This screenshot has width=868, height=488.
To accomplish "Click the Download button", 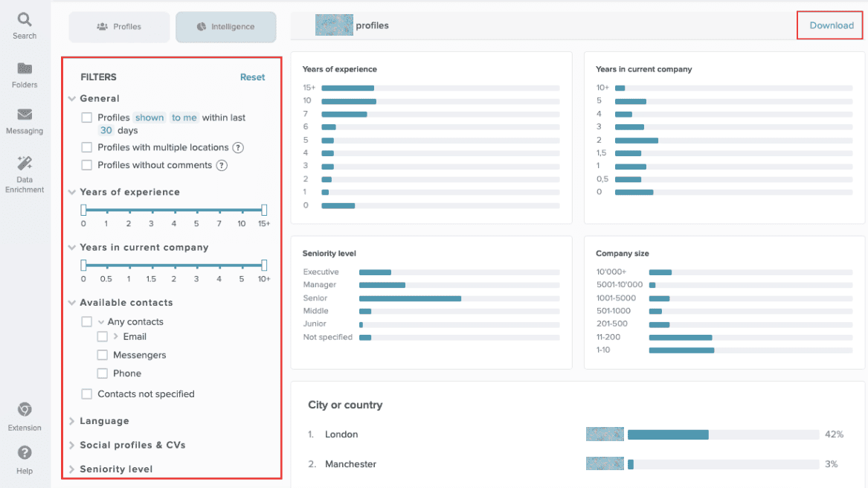I will coord(832,25).
